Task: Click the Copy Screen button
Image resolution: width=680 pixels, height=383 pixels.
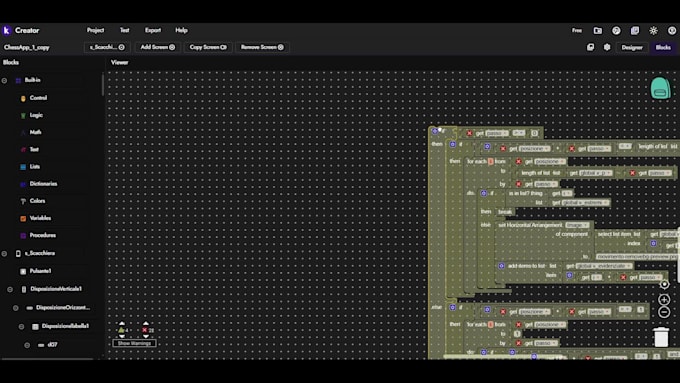Action: point(208,47)
